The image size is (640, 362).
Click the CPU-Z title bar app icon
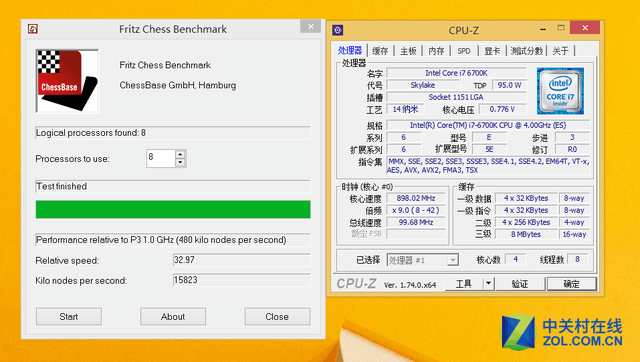pos(338,30)
